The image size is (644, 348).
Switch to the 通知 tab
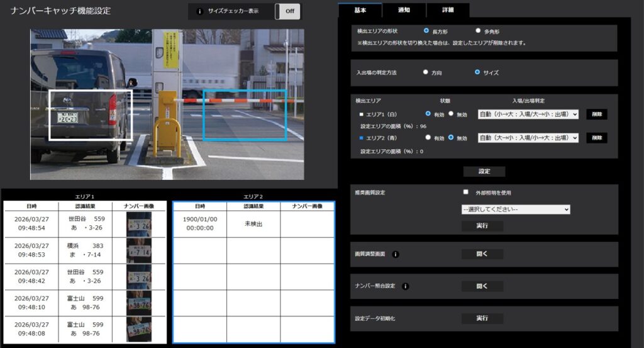(404, 10)
